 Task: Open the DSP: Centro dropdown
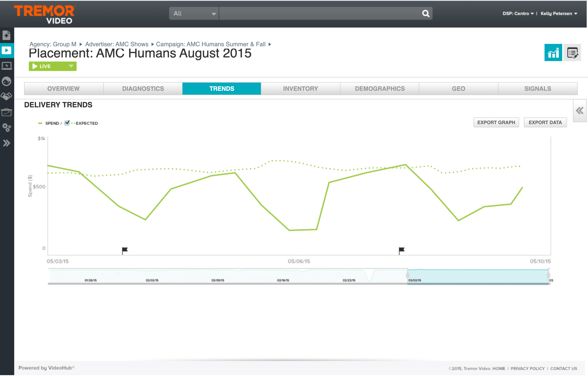[x=518, y=14]
